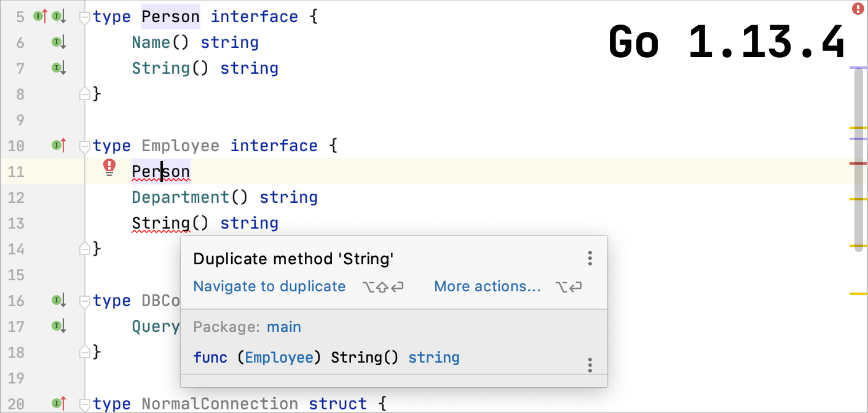
Task: Collapse the NormalConnection struct fold marker on line 20
Action: 85,406
